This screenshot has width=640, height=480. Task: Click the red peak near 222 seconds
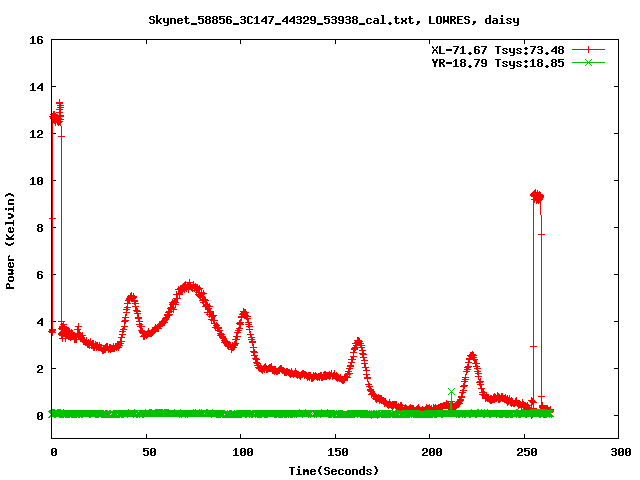click(472, 356)
